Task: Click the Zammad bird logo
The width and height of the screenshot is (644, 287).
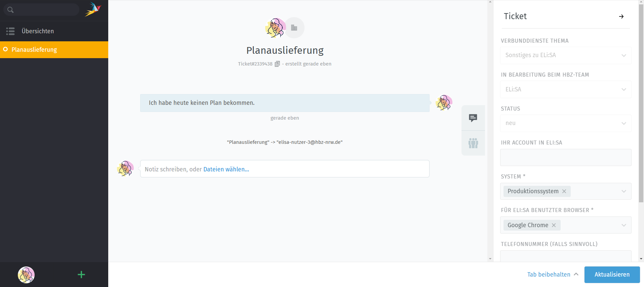Action: [93, 9]
